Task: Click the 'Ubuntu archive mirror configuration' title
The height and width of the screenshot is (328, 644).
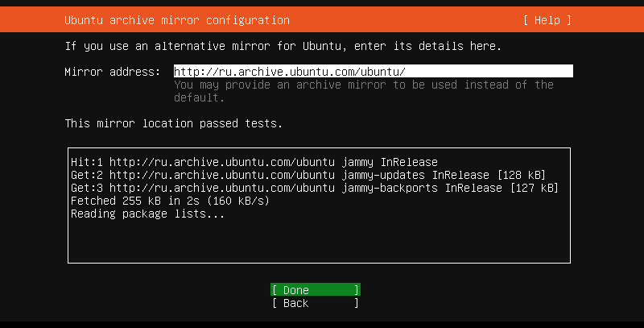Action: pos(176,19)
